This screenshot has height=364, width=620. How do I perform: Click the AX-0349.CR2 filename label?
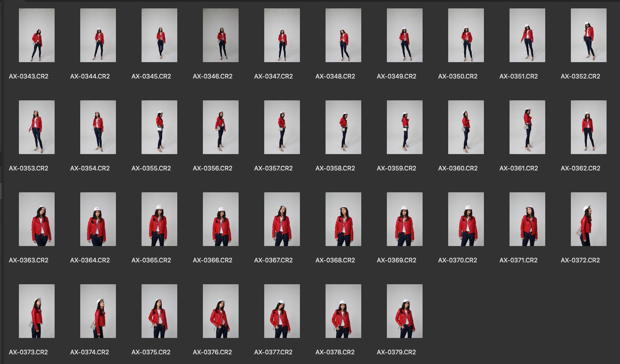point(396,76)
